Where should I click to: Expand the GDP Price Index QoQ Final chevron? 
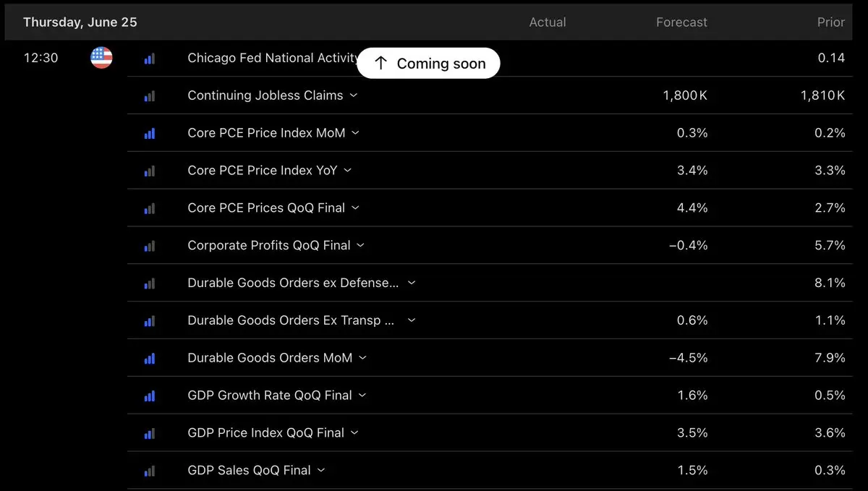354,432
